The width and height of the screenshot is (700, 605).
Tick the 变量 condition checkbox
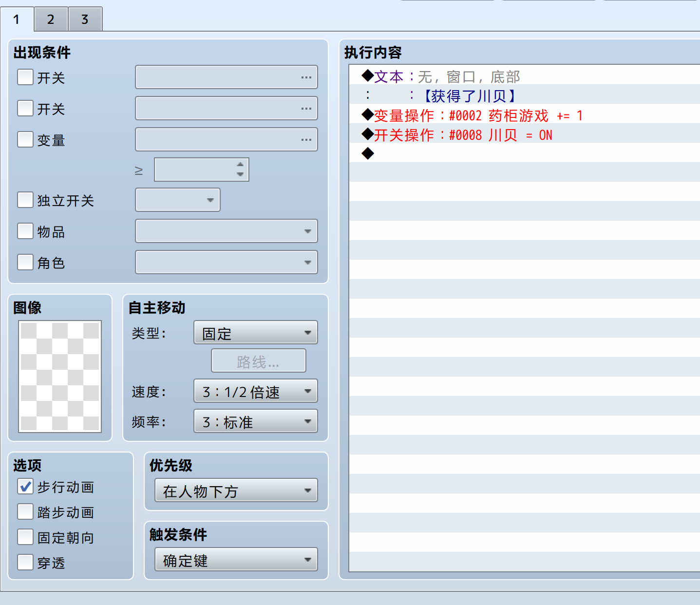click(25, 139)
